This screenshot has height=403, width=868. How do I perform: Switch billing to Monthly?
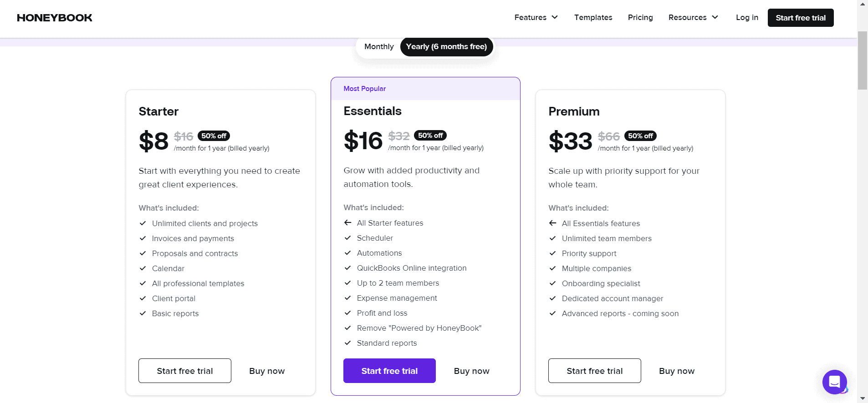(378, 46)
